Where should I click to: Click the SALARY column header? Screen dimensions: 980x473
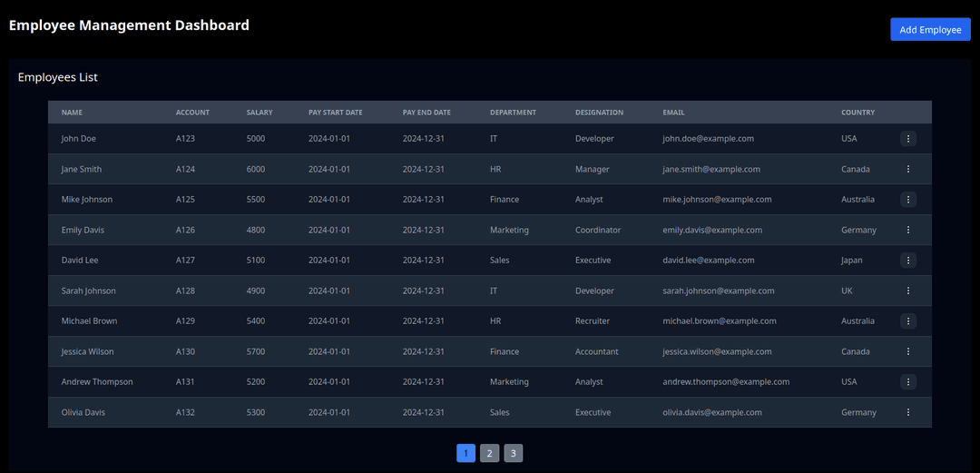[x=260, y=113]
